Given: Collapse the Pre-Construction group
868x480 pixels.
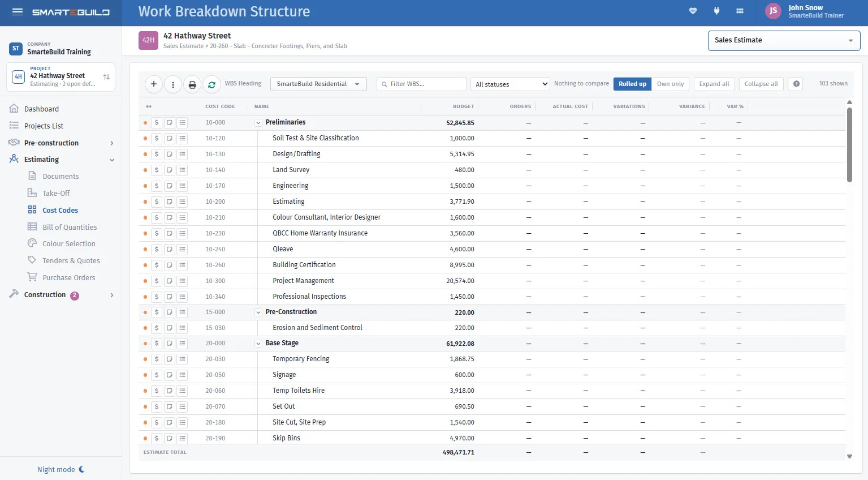Looking at the screenshot, I should [x=258, y=312].
